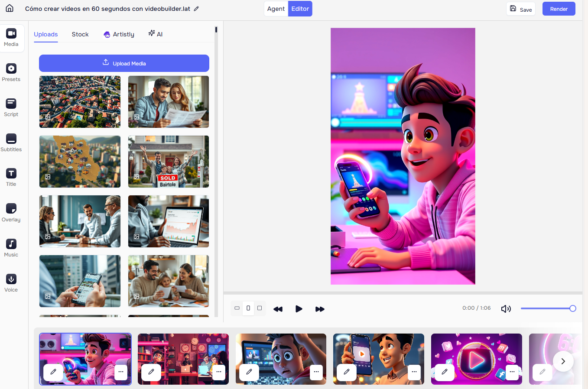
Task: Open the Overlay panel
Action: click(x=11, y=212)
